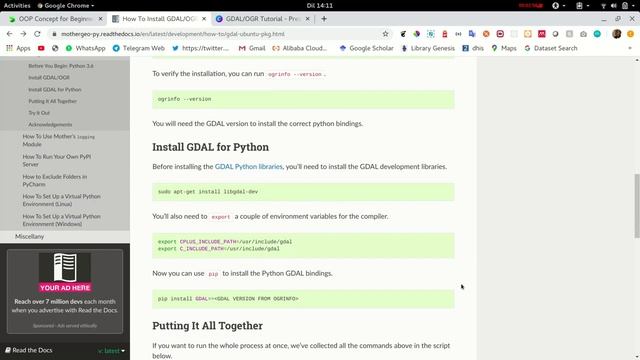
Task: Go to Before You Begin: Python 3.6 section
Action: (x=61, y=66)
